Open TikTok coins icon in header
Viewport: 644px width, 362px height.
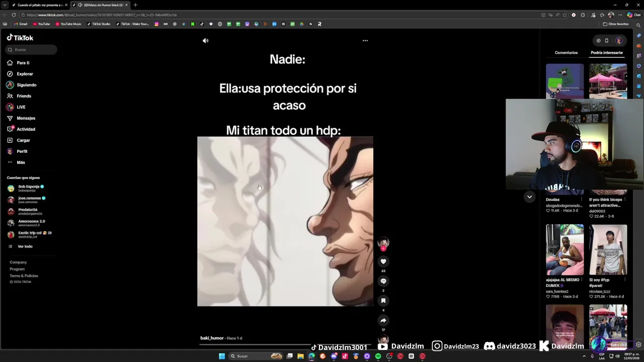click(x=598, y=41)
